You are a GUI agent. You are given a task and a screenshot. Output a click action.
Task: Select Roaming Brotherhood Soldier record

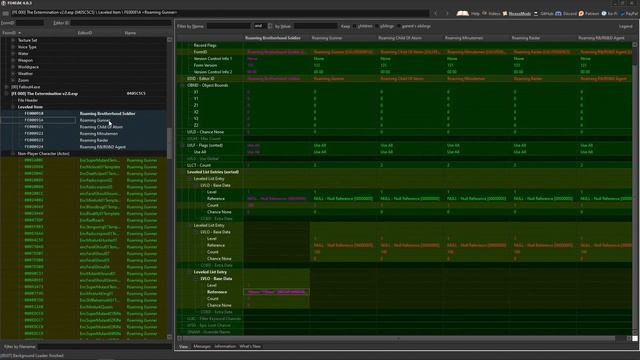83,113
